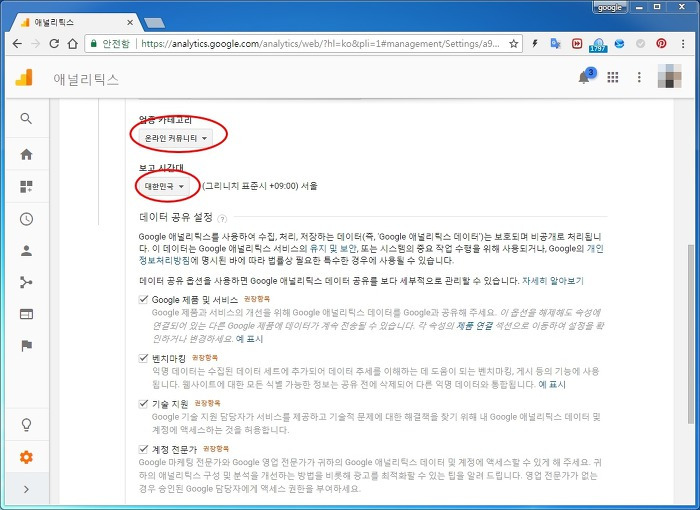Close the 애널리틱스 browser tab
Image resolution: width=700 pixels, height=510 pixels.
point(129,22)
